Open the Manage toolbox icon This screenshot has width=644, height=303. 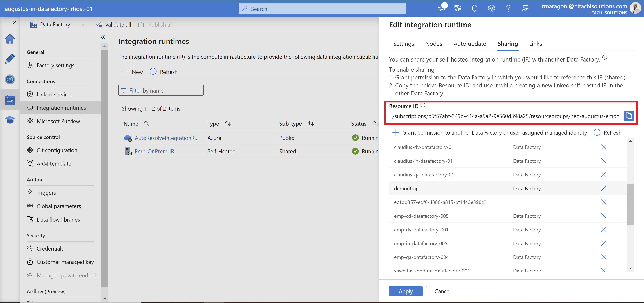coord(10,99)
